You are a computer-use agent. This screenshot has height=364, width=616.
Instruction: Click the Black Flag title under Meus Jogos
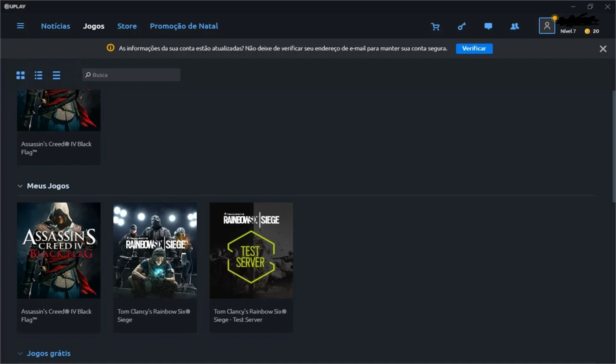[56, 315]
